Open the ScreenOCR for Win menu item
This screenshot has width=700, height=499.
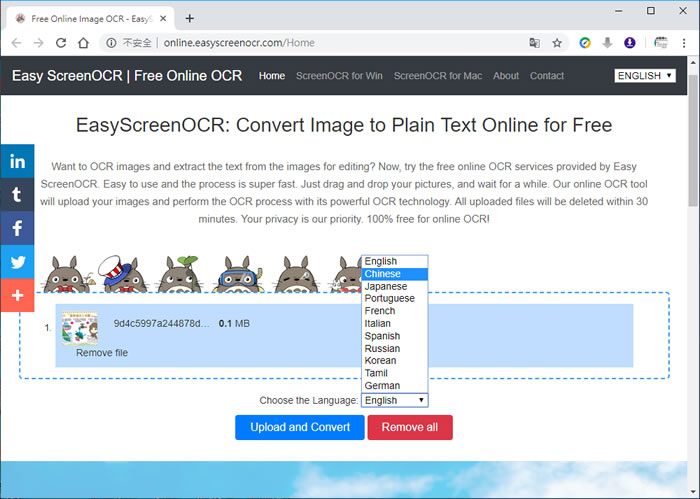pos(339,76)
